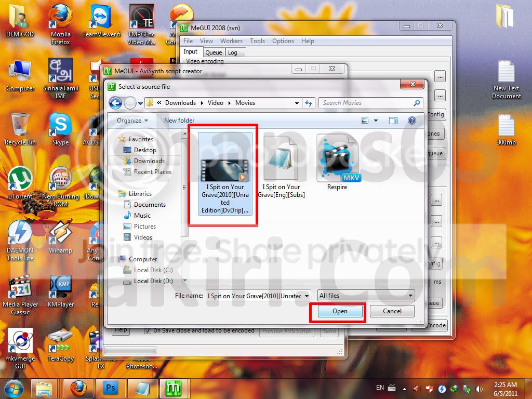Launch Mozilla Firefox from desktop shortcut
The width and height of the screenshot is (532, 399).
pos(60,24)
